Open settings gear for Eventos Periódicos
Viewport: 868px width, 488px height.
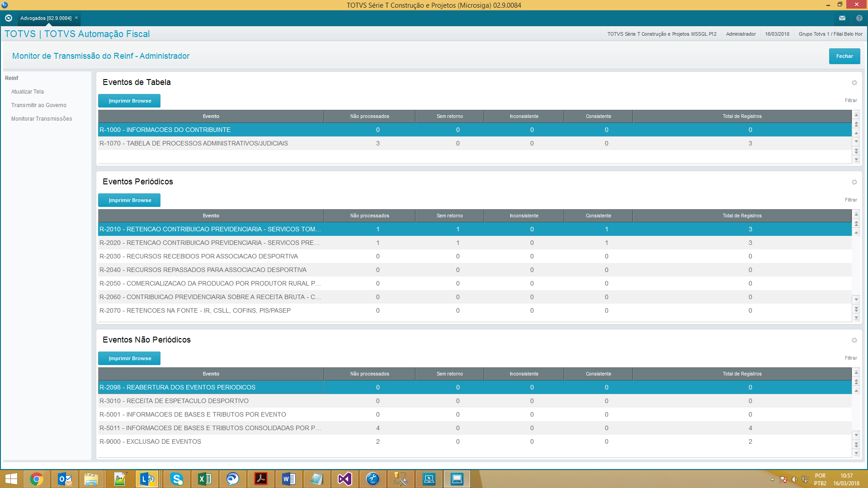[854, 182]
